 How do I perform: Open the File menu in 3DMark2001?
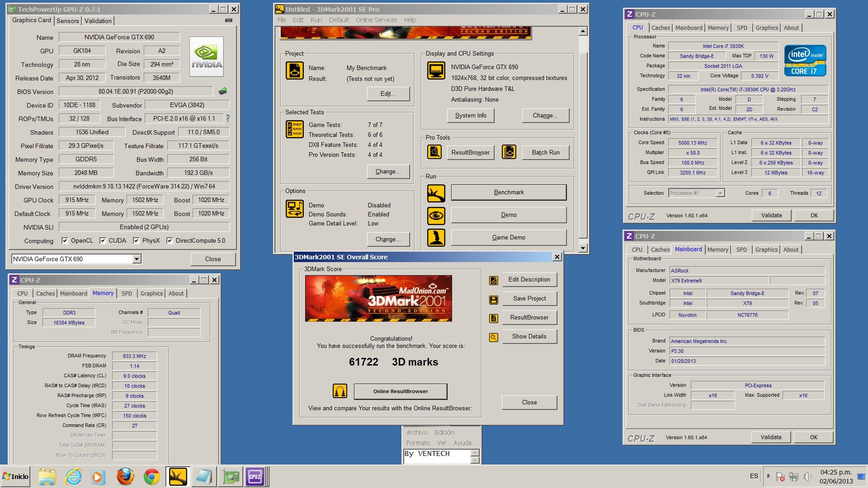tap(282, 20)
